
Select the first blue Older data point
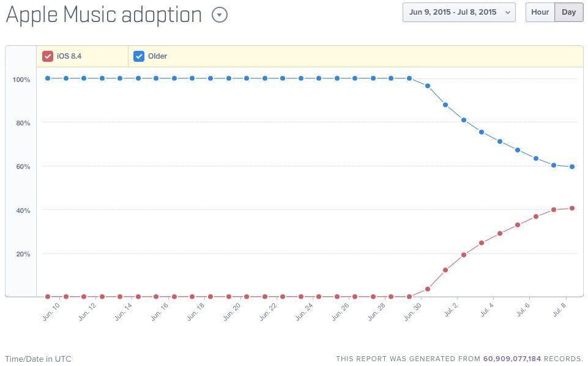[48, 78]
